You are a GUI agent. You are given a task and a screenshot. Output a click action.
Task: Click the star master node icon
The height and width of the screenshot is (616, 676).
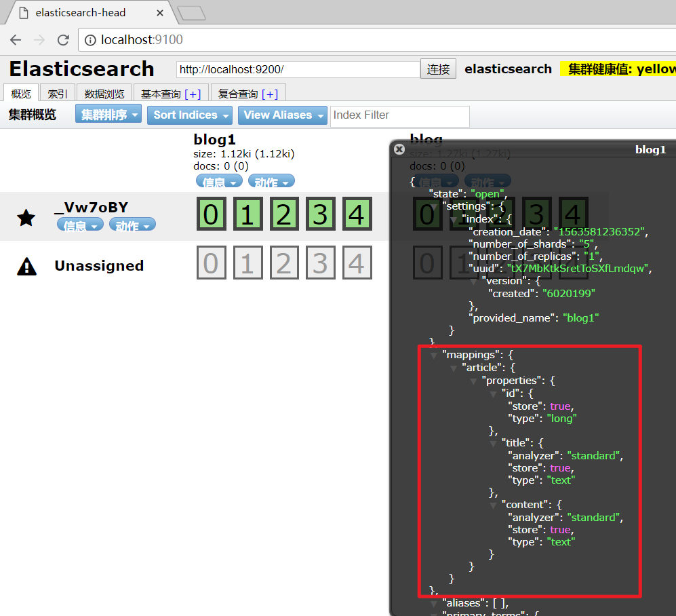point(26,218)
